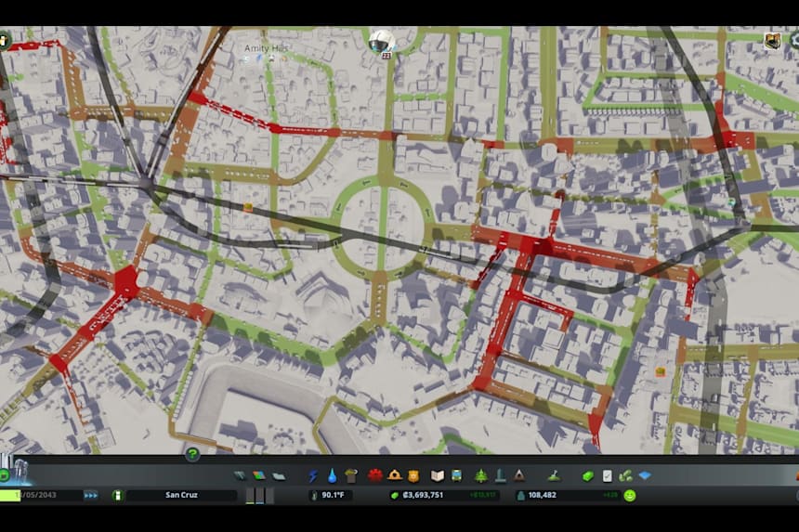Open the Fire department helmet menu
799x532 pixels.
tap(395, 475)
